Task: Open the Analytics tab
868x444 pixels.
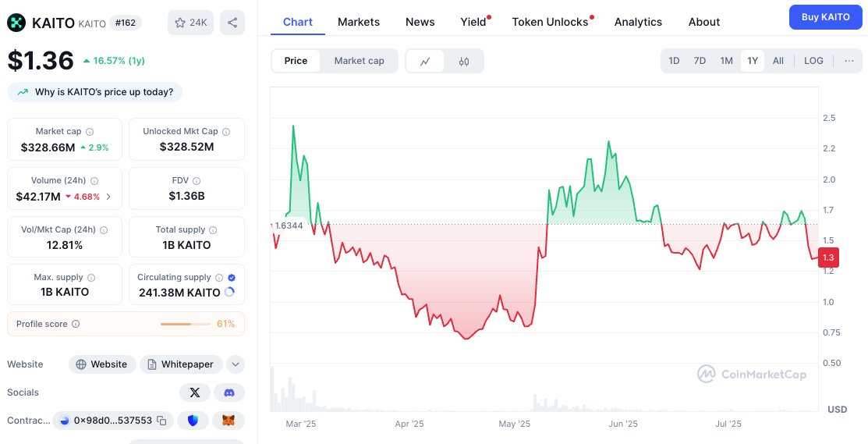Action: tap(638, 22)
